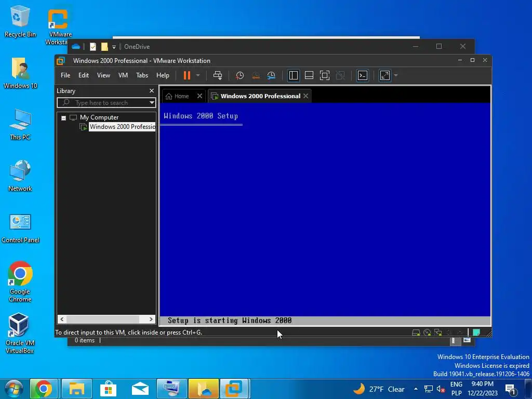This screenshot has height=399, width=532.
Task: Select the Network desktop icon
Action: pyautogui.click(x=20, y=176)
